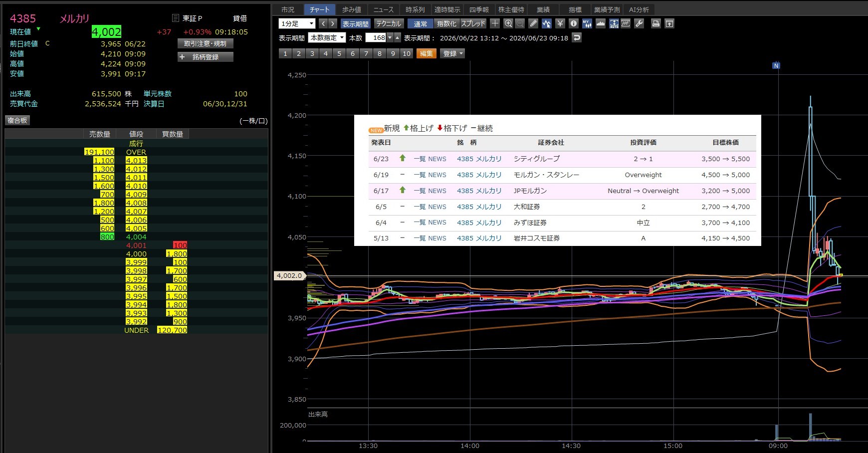Reset display period with return arrow
The width and height of the screenshot is (868, 453).
point(577,37)
